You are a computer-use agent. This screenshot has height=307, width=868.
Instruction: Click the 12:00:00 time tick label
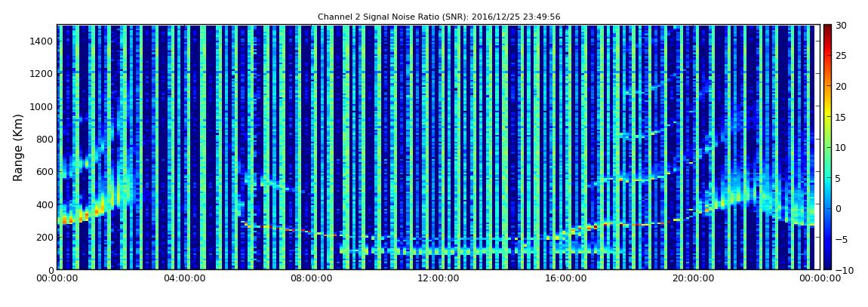pos(438,279)
